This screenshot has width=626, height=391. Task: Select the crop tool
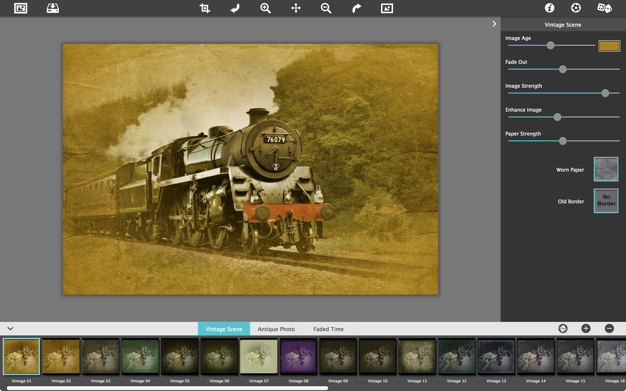click(205, 8)
